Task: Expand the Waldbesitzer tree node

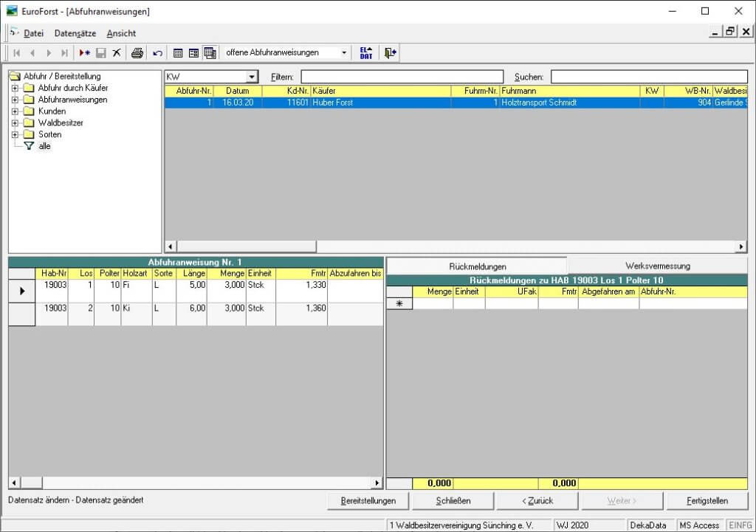Action: pos(15,123)
